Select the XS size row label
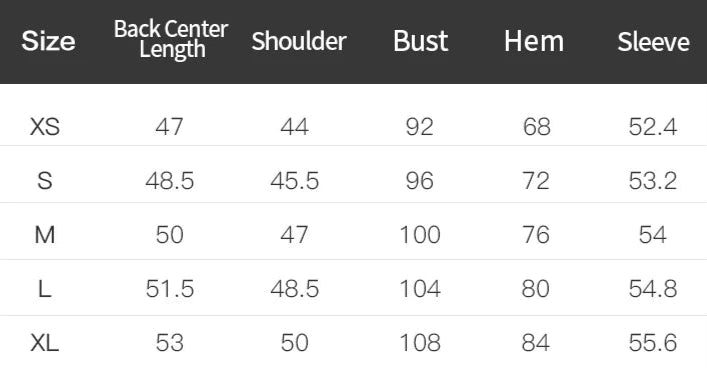The height and width of the screenshot is (368, 707). tap(45, 126)
